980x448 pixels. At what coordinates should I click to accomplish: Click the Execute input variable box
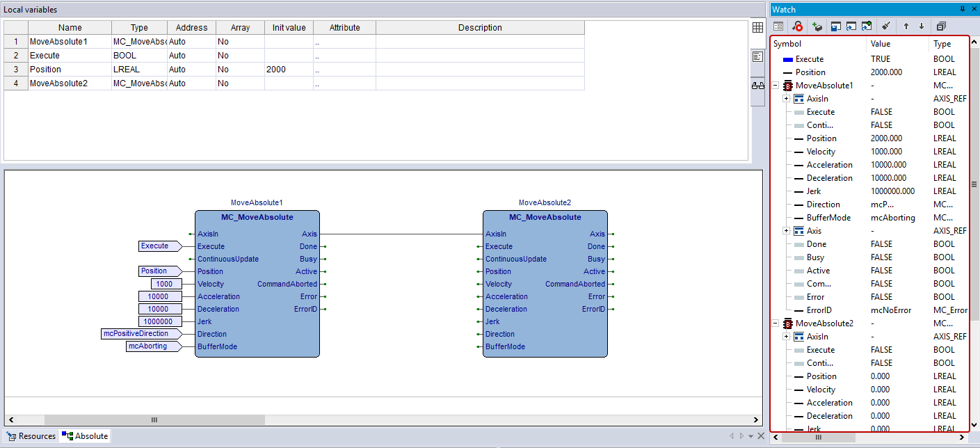coord(158,246)
